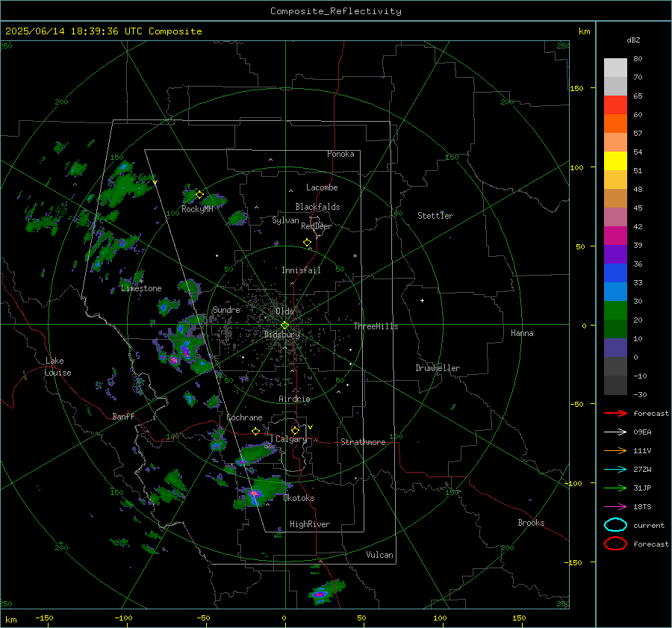Click the Strathmore town label
Viewport: 672px width, 628px height.
point(363,442)
